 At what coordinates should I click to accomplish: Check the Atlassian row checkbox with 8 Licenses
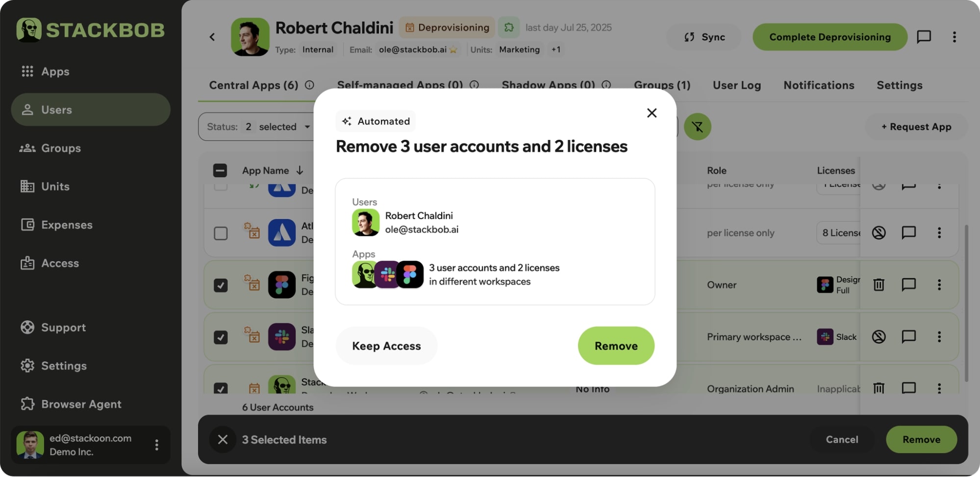tap(221, 233)
